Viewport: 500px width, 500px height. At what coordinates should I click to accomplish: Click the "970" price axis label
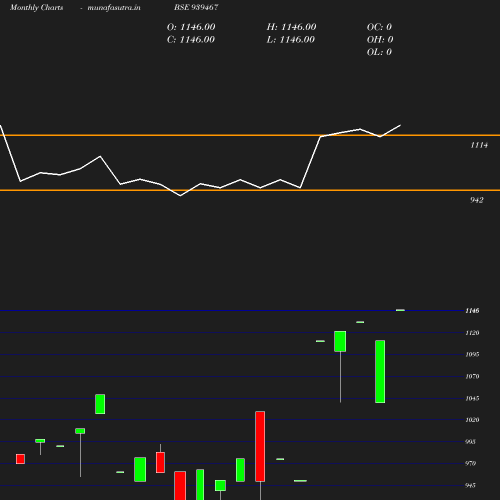click(470, 463)
